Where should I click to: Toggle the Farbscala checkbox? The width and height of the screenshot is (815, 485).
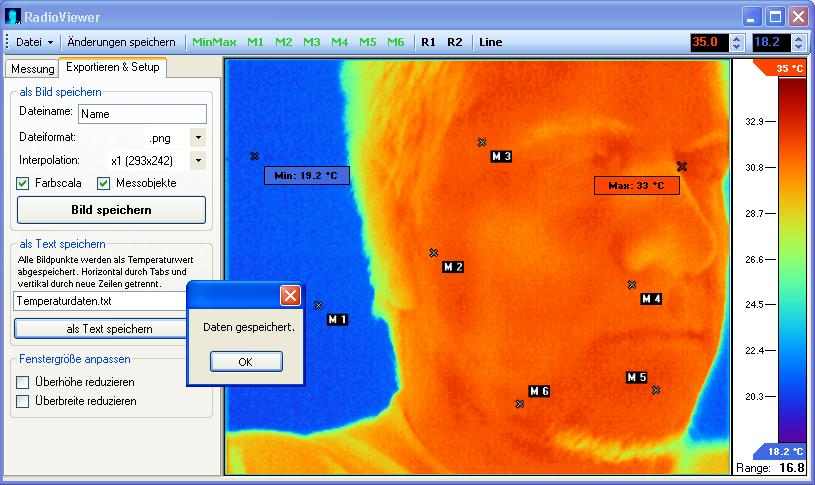24,184
